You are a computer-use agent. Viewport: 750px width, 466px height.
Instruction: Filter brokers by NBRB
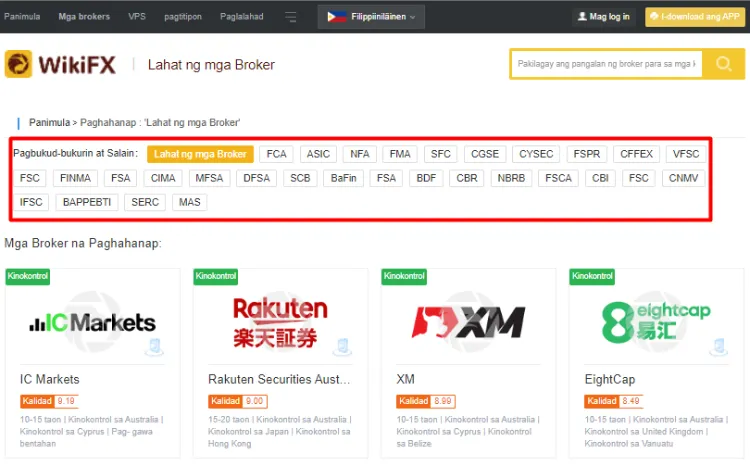511,178
